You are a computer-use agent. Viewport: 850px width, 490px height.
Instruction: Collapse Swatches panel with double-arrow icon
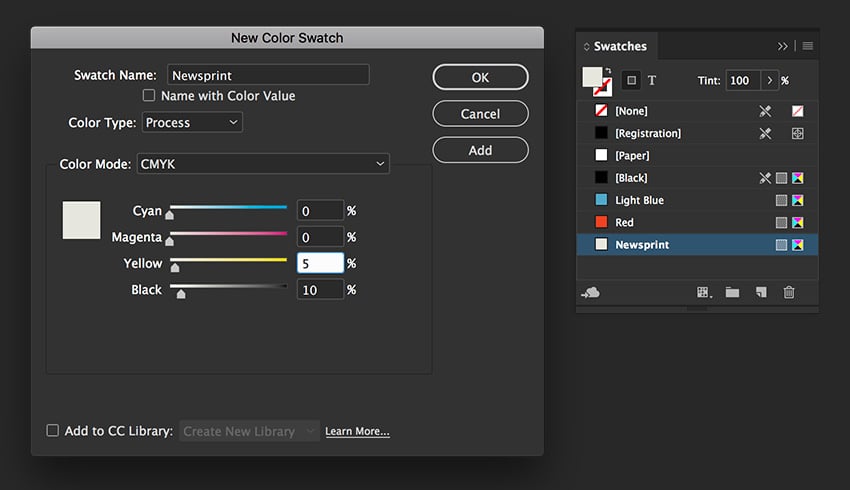(x=782, y=47)
